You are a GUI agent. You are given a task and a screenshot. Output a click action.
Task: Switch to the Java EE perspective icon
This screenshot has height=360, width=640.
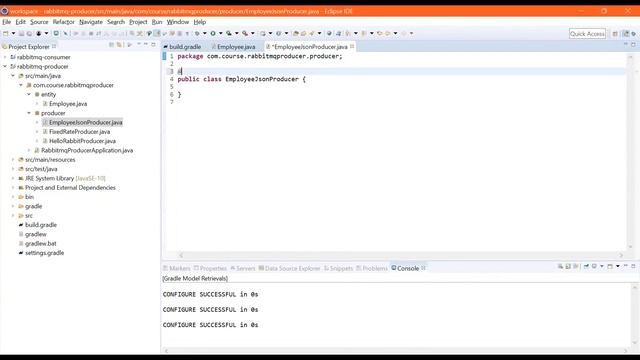click(625, 34)
